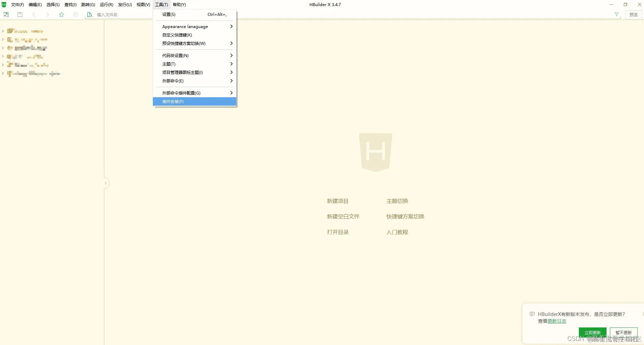Open the 发行(U) menu
The height and width of the screenshot is (345, 644).
[125, 4]
